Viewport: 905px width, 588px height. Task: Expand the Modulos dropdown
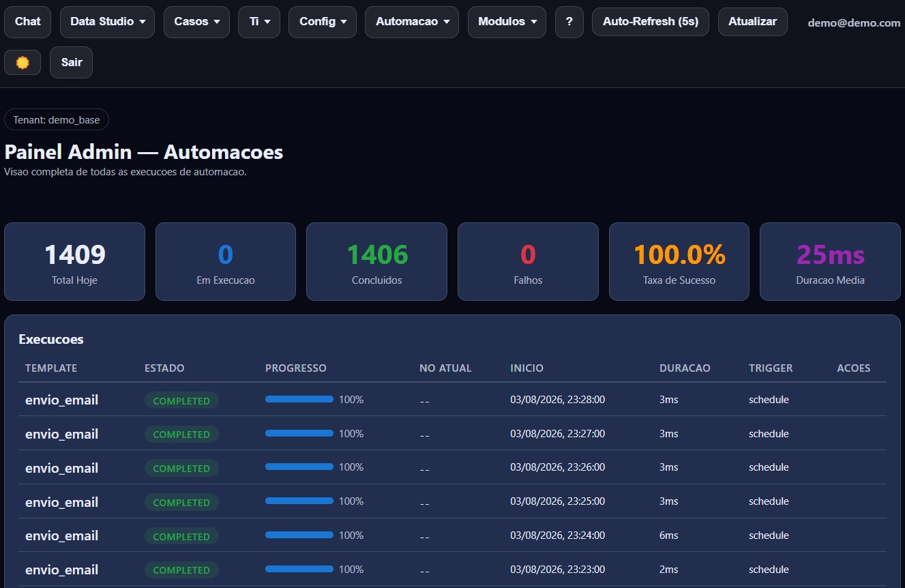[x=507, y=22]
